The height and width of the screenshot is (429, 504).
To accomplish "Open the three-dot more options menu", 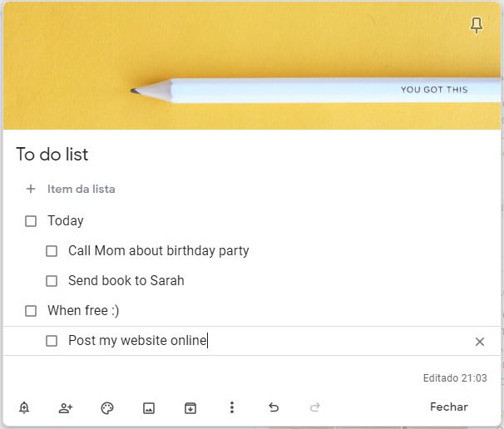I will coord(232,407).
